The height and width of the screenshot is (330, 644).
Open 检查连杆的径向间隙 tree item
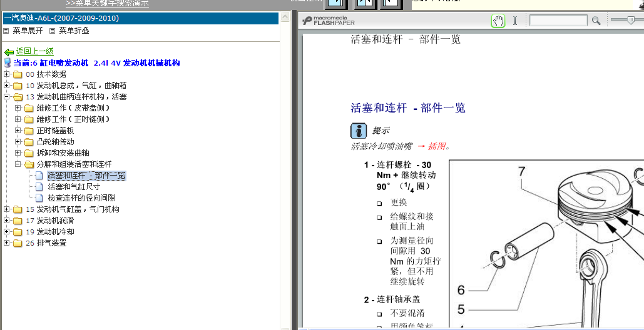click(82, 198)
